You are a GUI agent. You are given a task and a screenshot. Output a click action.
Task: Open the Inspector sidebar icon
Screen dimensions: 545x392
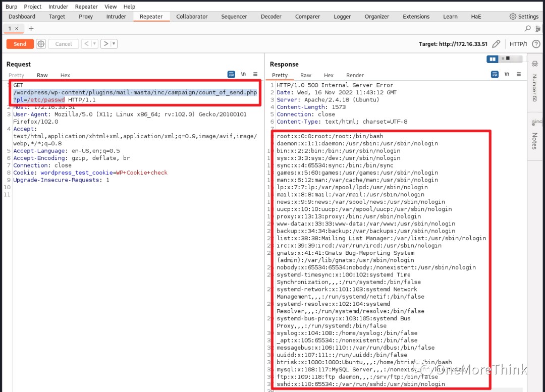tap(535, 64)
